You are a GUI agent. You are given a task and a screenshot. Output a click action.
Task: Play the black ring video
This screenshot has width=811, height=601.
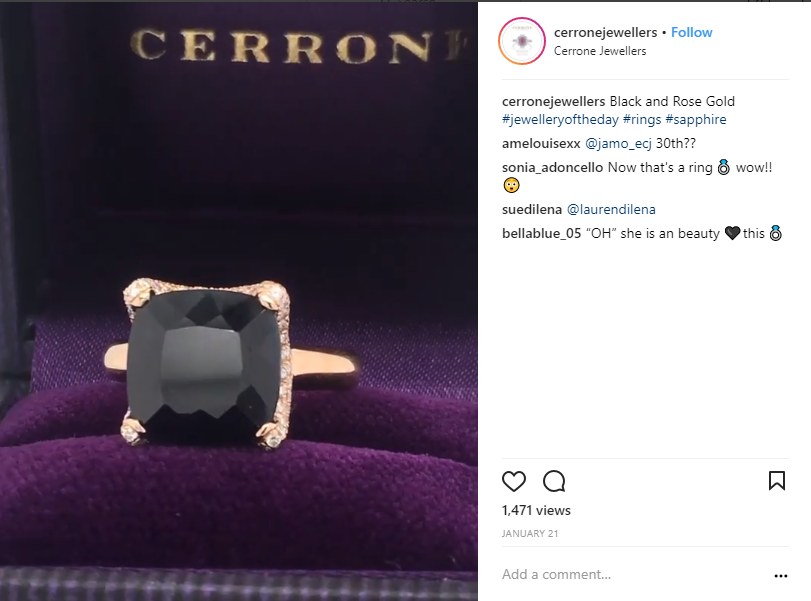click(238, 301)
